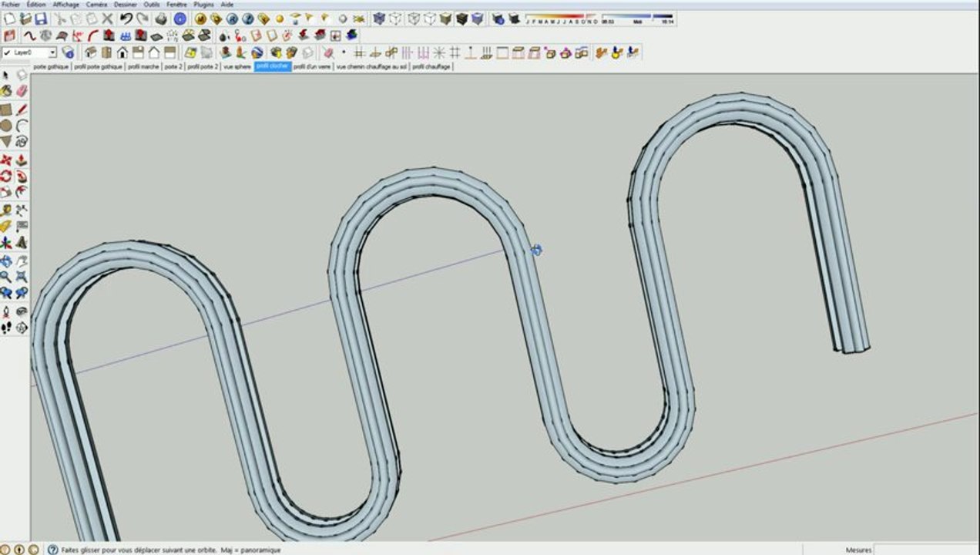Open the Caméra menu
Viewport: 980px width, 555px height.
point(96,4)
